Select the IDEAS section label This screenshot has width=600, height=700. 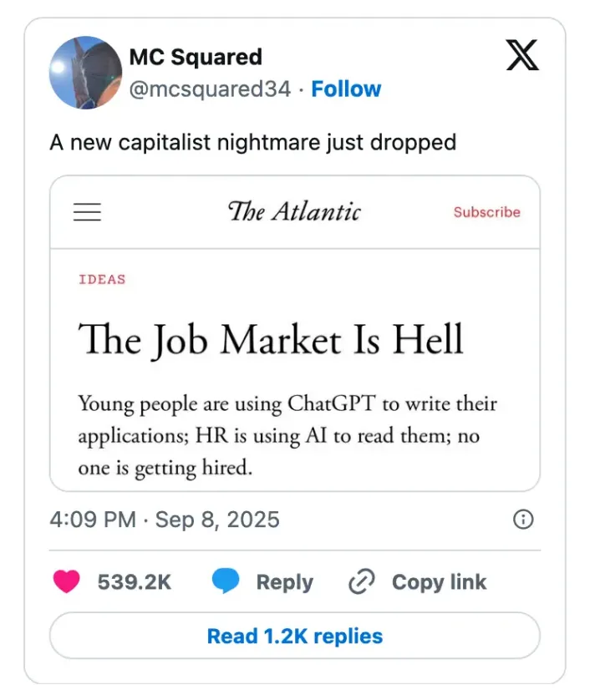point(102,280)
